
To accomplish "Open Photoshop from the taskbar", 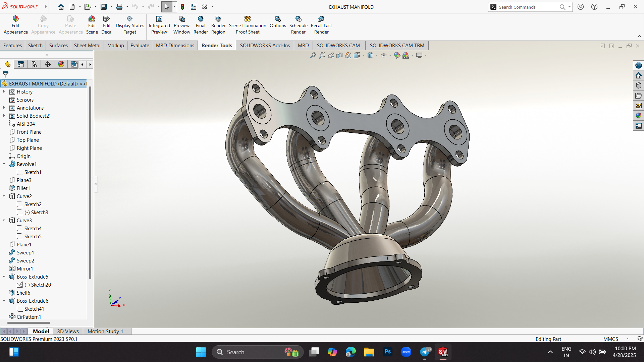I will [x=387, y=352].
